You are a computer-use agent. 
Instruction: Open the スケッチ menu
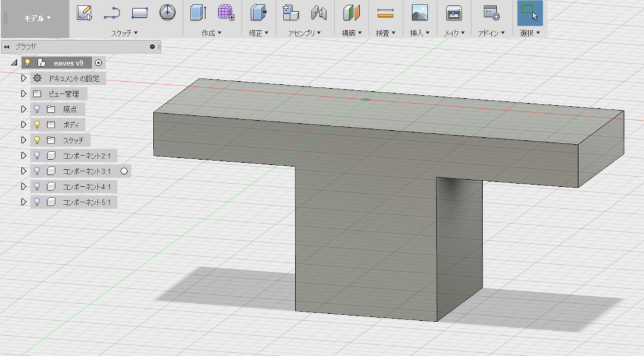click(125, 33)
